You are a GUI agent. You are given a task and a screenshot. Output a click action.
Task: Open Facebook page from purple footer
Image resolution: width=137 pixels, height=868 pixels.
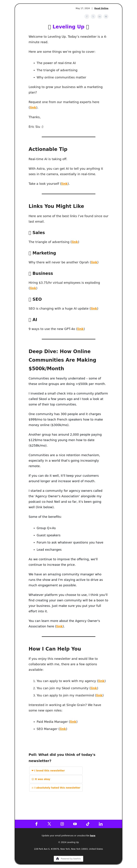pyautogui.click(x=36, y=824)
